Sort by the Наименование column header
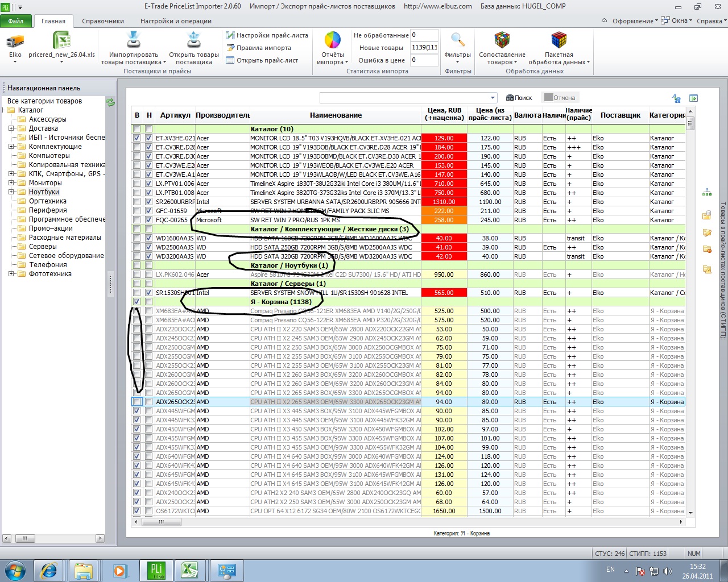728x582 pixels. pyautogui.click(x=336, y=115)
